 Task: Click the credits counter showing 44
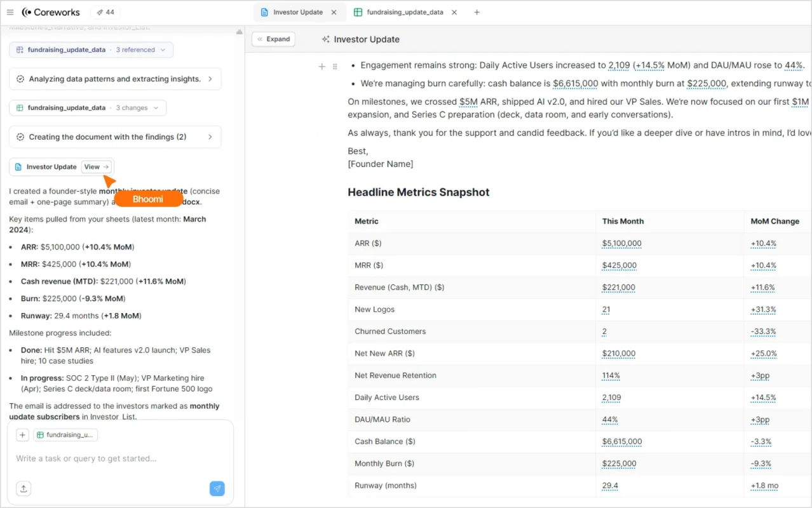pyautogui.click(x=105, y=12)
